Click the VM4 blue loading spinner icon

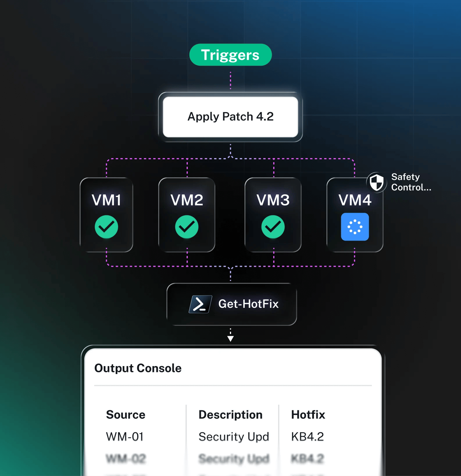pyautogui.click(x=355, y=227)
